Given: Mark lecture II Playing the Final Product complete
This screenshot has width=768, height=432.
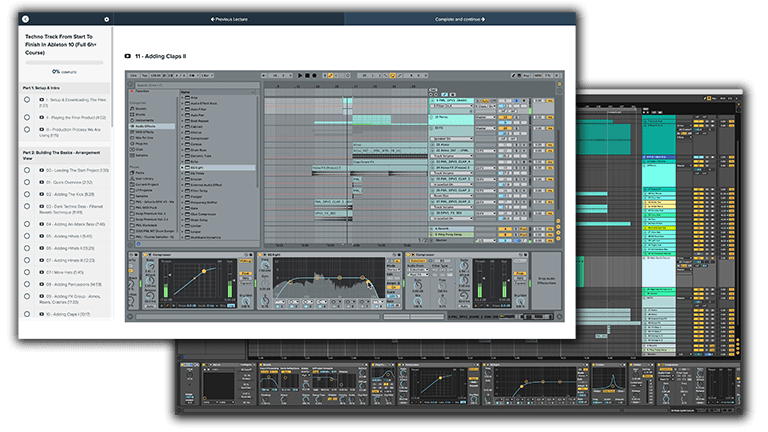Looking at the screenshot, I should click(27, 118).
